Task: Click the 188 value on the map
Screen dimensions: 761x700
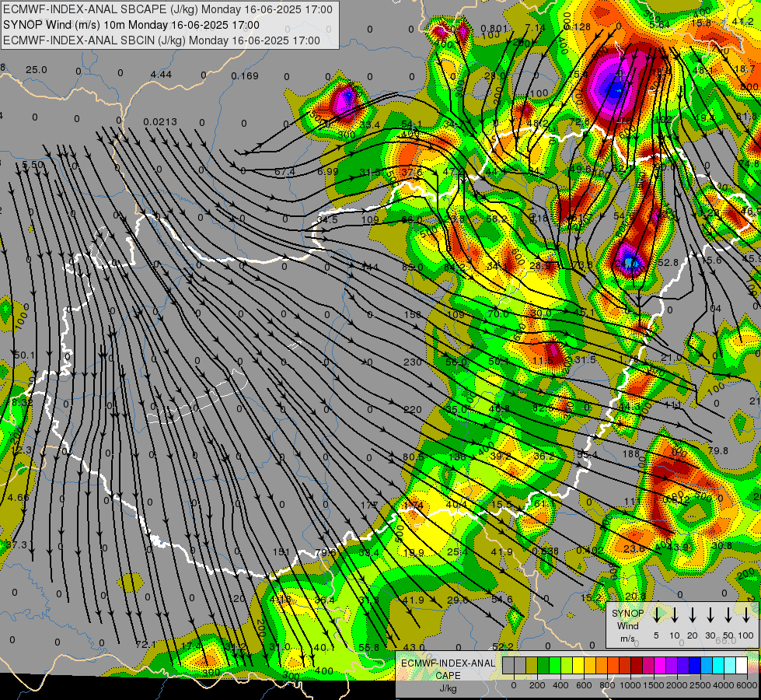Action: coord(631,453)
